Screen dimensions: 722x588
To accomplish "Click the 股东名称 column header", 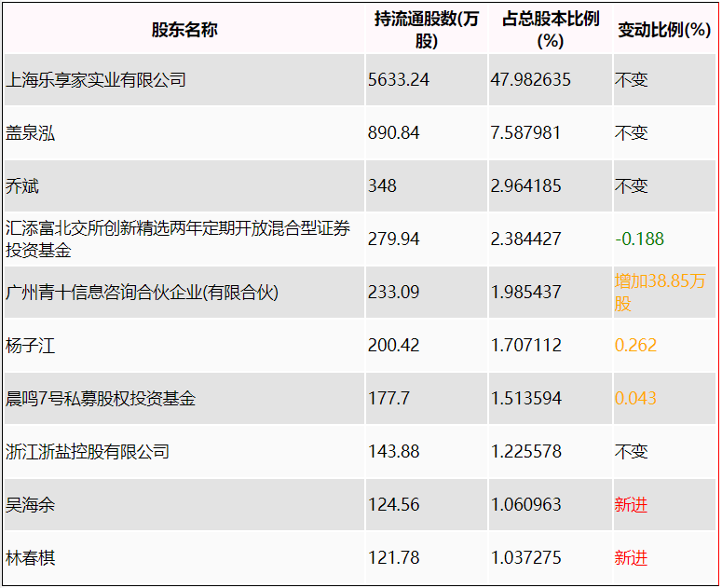I will click(x=184, y=30).
